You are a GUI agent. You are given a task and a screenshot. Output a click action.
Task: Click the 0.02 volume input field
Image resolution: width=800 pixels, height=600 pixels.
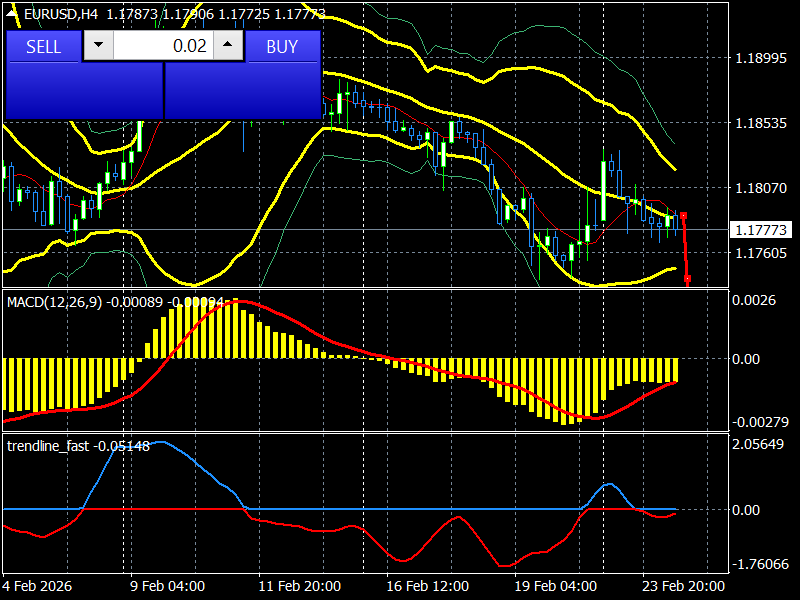click(x=163, y=45)
